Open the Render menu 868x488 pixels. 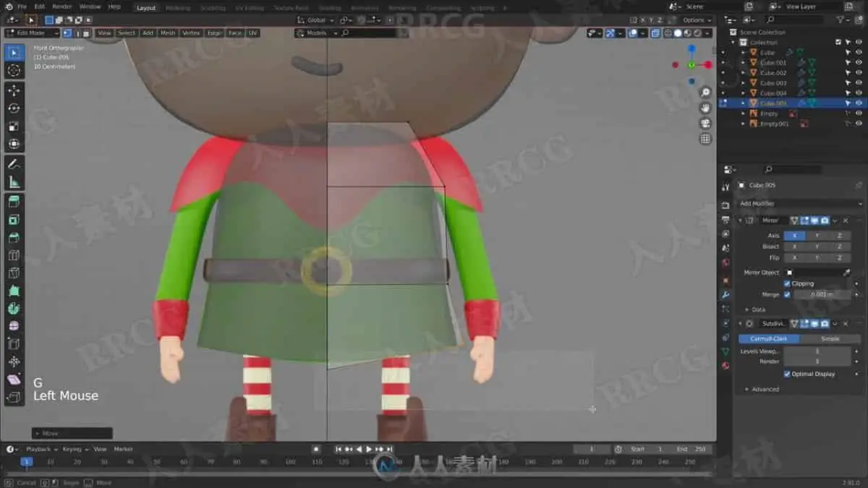62,7
